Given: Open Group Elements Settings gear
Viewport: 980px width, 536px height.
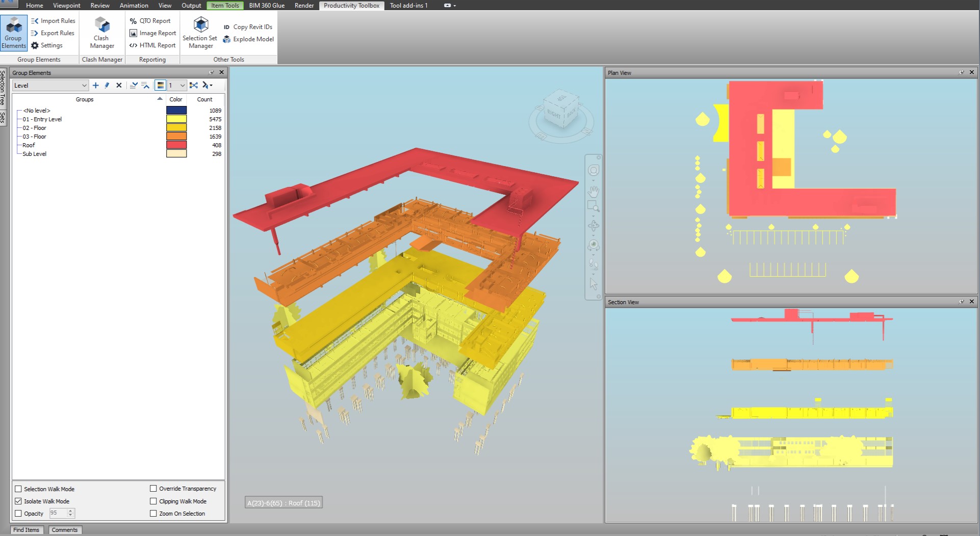Looking at the screenshot, I should [35, 45].
